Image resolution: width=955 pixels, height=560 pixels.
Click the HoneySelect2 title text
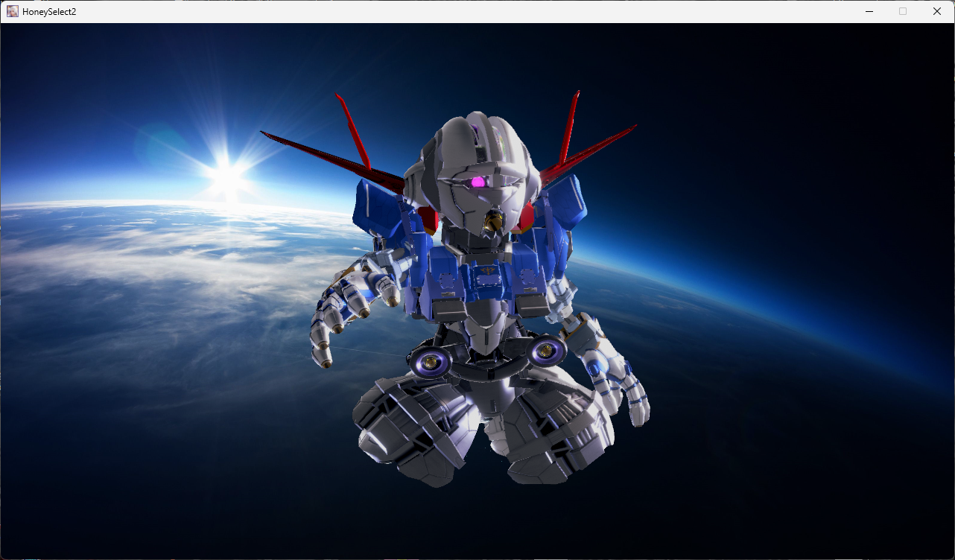[x=49, y=12]
